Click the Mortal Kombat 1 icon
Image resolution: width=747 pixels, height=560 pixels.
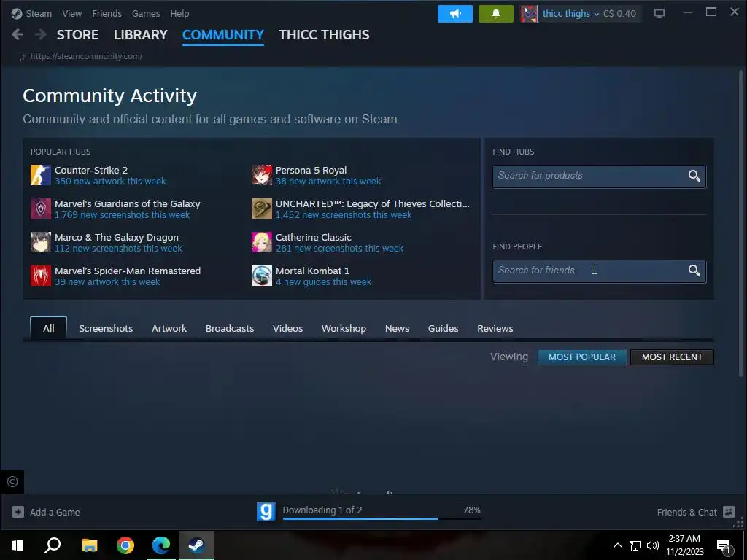(262, 276)
